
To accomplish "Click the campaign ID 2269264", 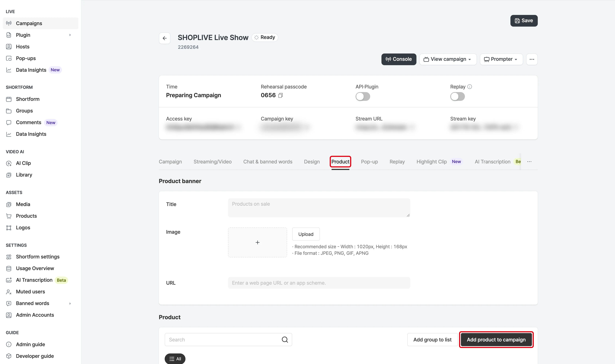I will [x=188, y=47].
